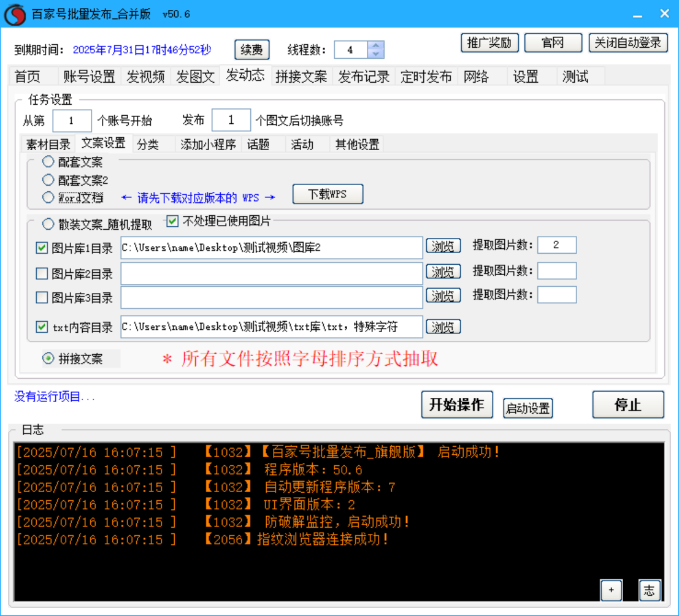This screenshot has height=616, width=679.
Task: Click the empty 图片库3目录 path field
Action: (272, 298)
